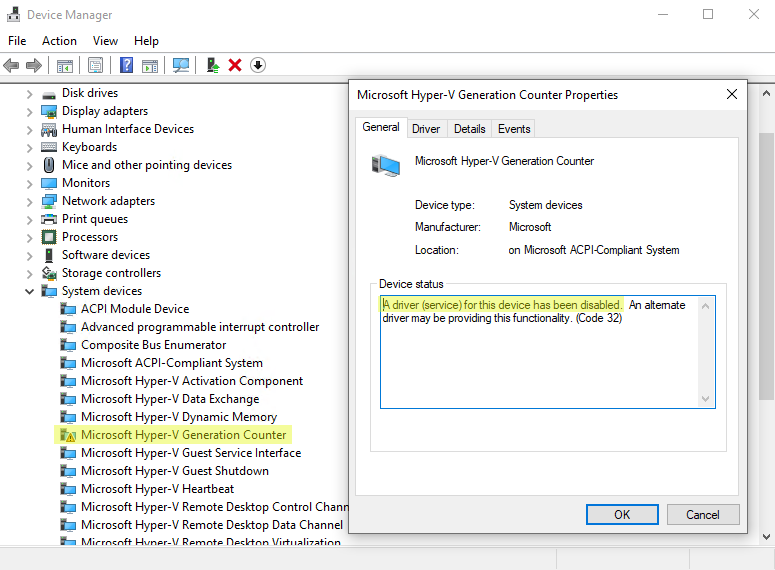The image size is (775, 570).
Task: Click the Display adapters category icon
Action: (x=49, y=111)
